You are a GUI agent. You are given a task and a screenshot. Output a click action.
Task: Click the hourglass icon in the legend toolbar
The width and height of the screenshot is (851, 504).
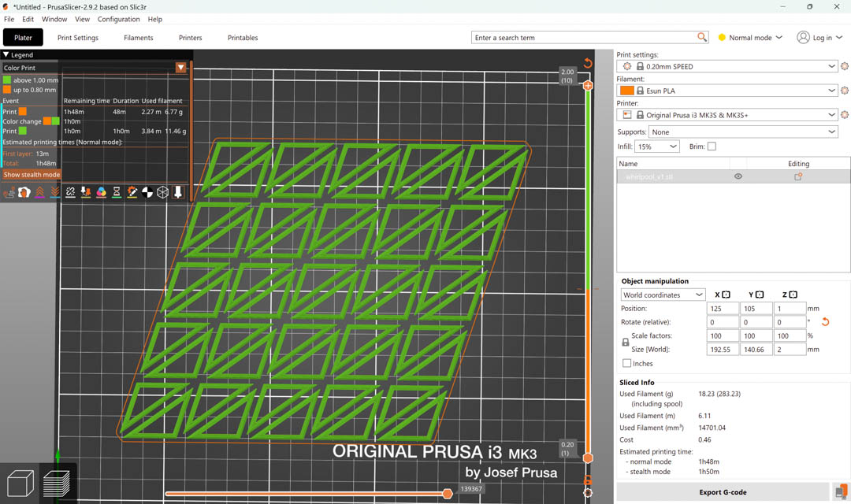(x=117, y=192)
